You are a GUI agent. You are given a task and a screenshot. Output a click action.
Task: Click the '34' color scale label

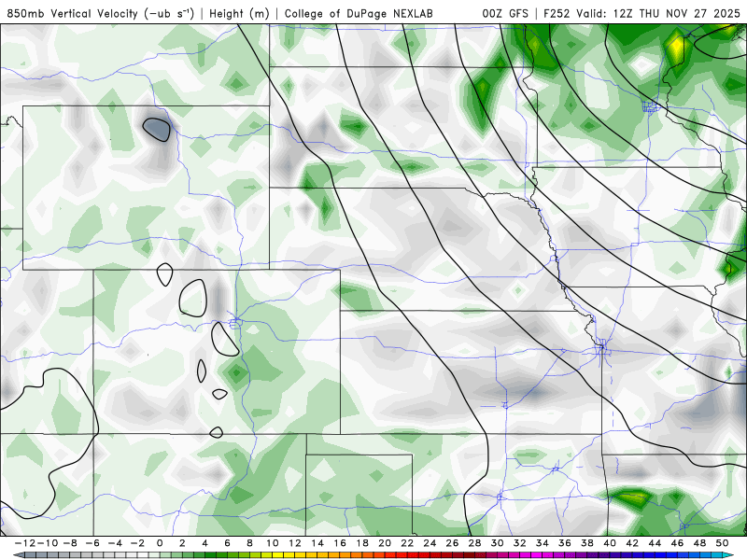pyautogui.click(x=543, y=543)
